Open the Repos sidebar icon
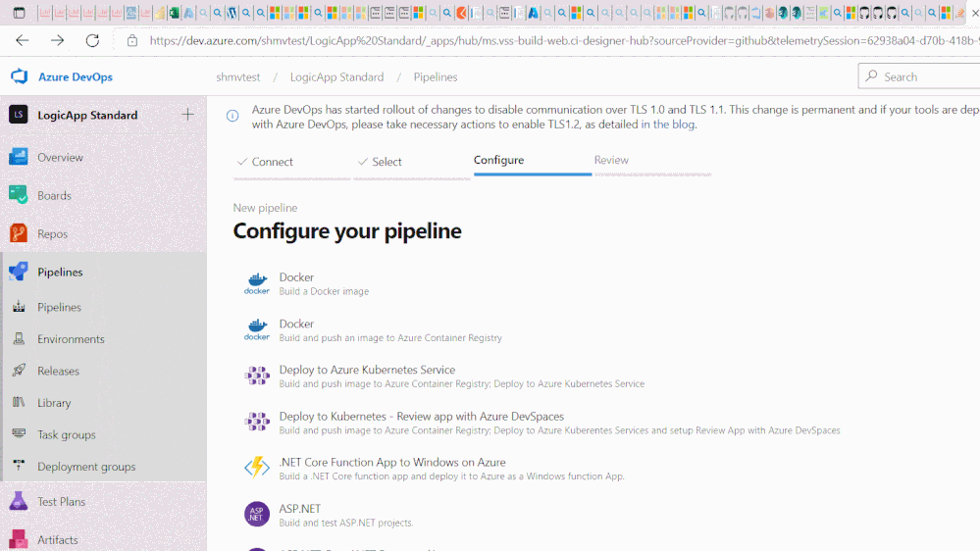Viewport: 980px width, 551px height. [18, 233]
